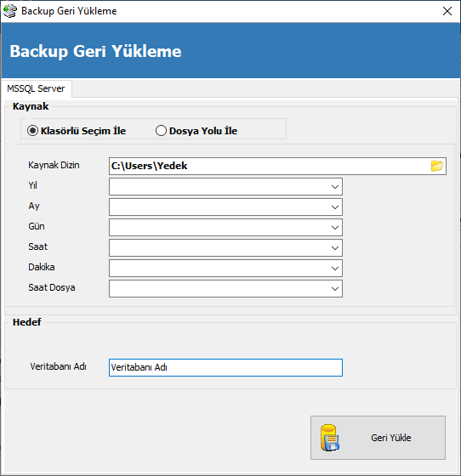Image resolution: width=461 pixels, height=476 pixels.
Task: Click the Klasörlü Seçim İle label text
Action: [83, 131]
